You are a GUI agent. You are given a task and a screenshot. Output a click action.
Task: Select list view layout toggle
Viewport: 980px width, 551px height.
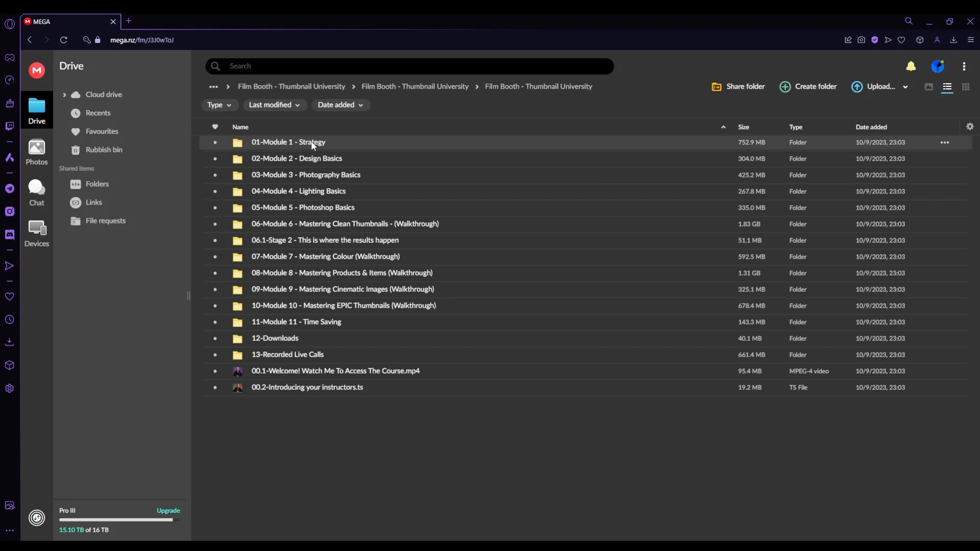point(947,87)
